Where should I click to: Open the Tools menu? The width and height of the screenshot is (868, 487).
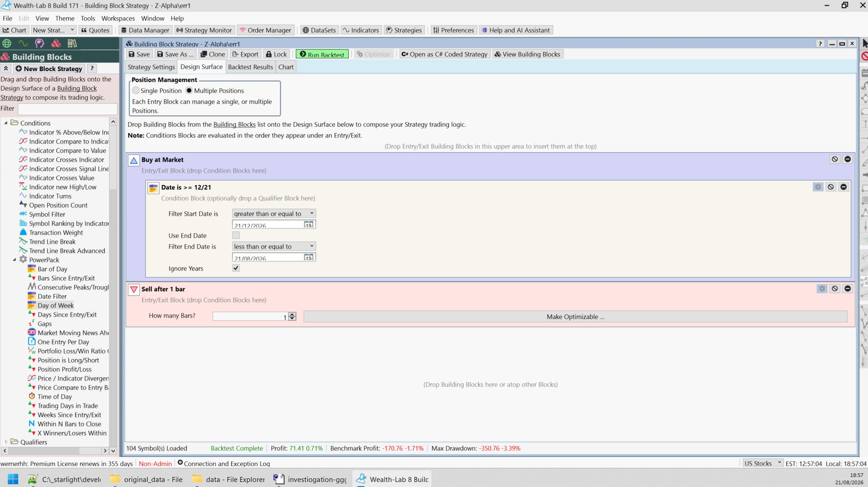(x=88, y=18)
